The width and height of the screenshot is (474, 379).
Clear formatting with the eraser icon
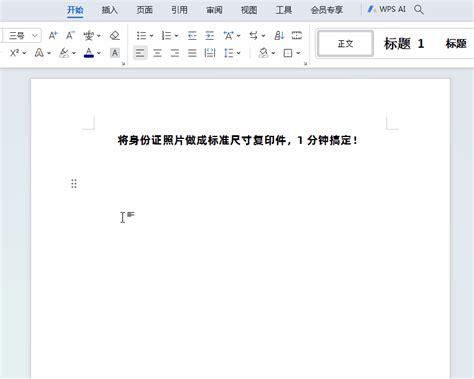click(x=115, y=35)
